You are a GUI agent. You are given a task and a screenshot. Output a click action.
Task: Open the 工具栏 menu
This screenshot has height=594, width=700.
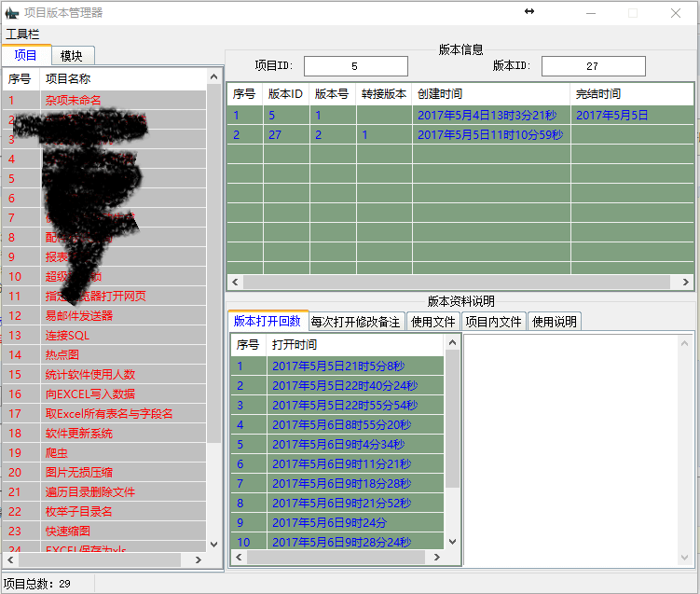(23, 35)
